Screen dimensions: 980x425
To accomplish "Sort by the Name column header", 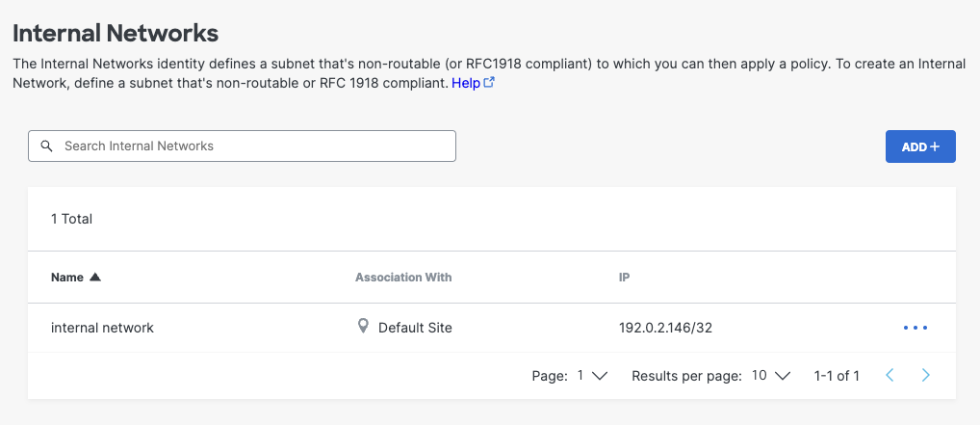I will (67, 278).
